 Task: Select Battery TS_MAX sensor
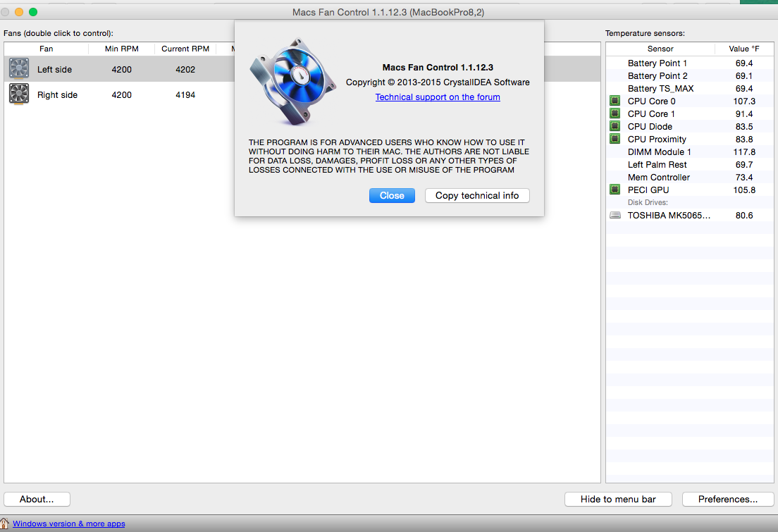click(x=660, y=88)
